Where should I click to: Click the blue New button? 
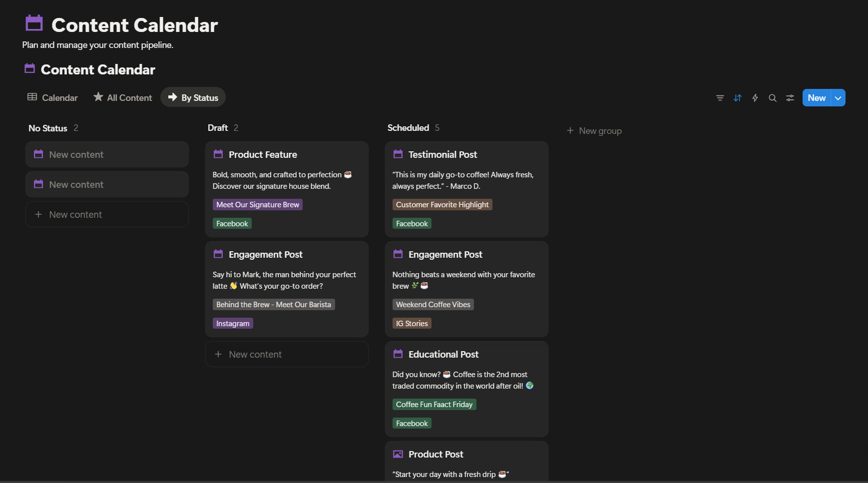816,97
